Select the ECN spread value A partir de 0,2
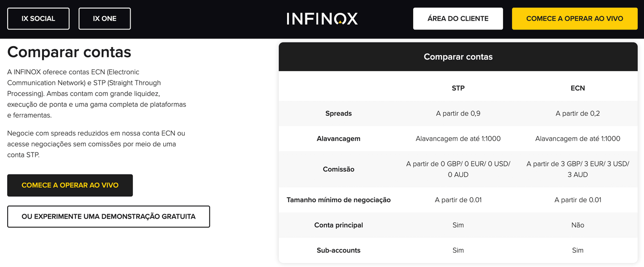The height and width of the screenshot is (267, 644). click(577, 113)
